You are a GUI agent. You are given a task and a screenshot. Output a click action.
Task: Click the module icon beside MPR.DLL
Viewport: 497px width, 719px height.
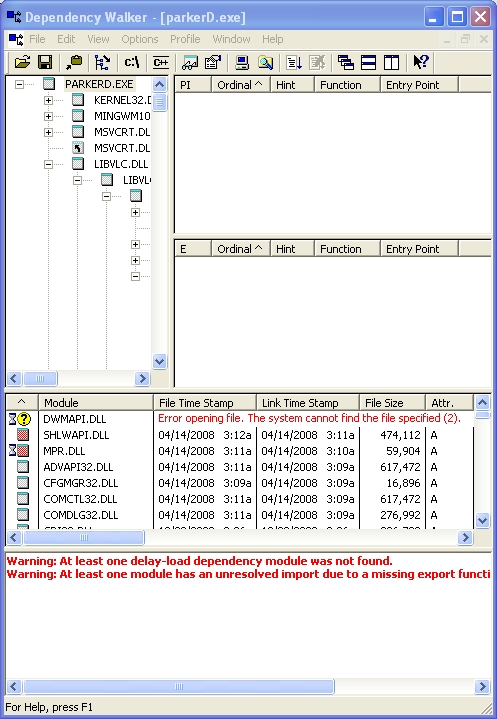point(23,451)
